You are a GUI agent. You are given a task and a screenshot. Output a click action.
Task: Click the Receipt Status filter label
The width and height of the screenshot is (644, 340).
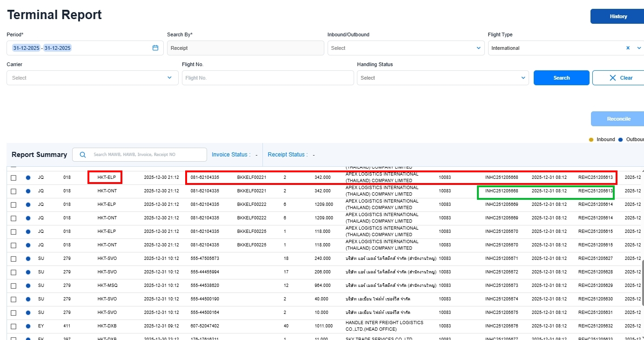287,155
